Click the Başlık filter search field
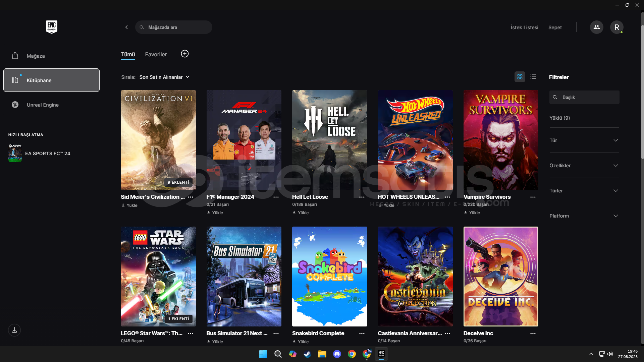Image resolution: width=644 pixels, height=362 pixels. tap(584, 97)
